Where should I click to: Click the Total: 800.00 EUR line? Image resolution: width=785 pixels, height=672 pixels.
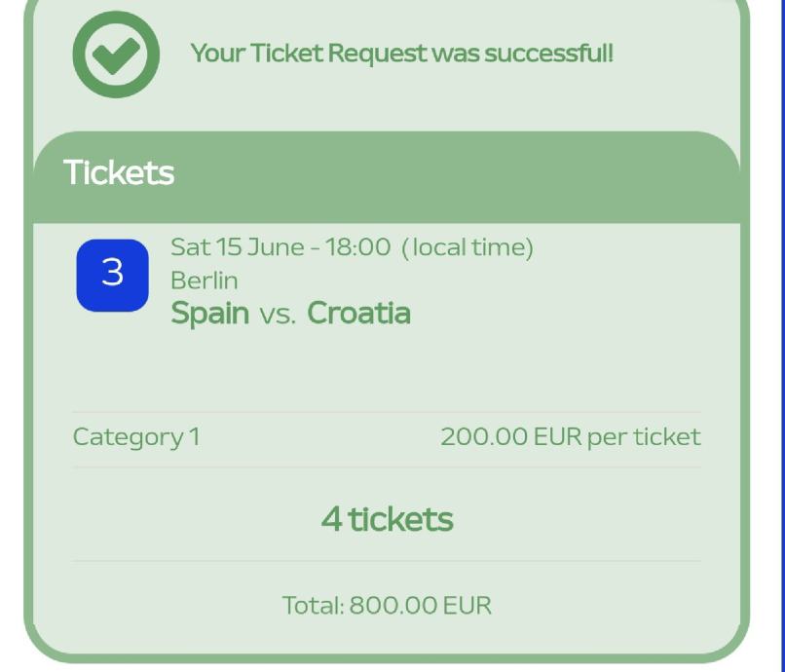tap(387, 605)
